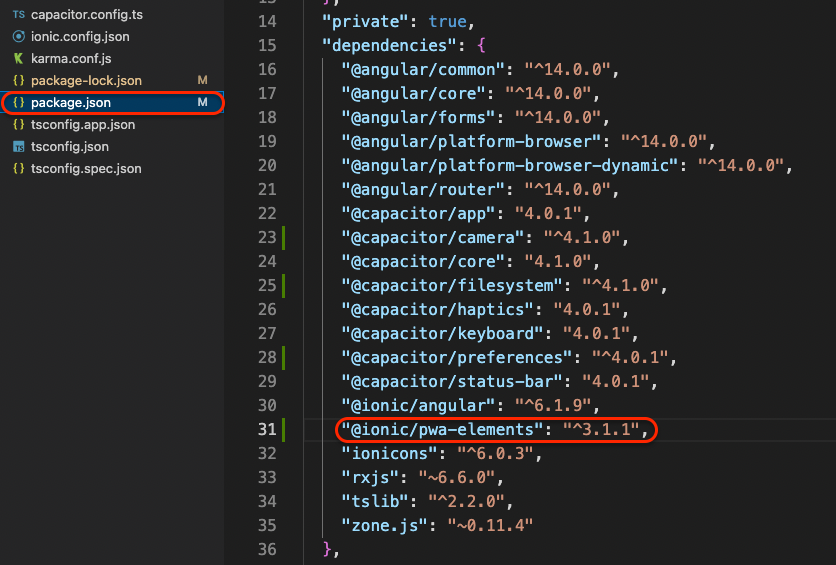
Task: Place cursor on "private" key
Action: pyautogui.click(x=365, y=21)
